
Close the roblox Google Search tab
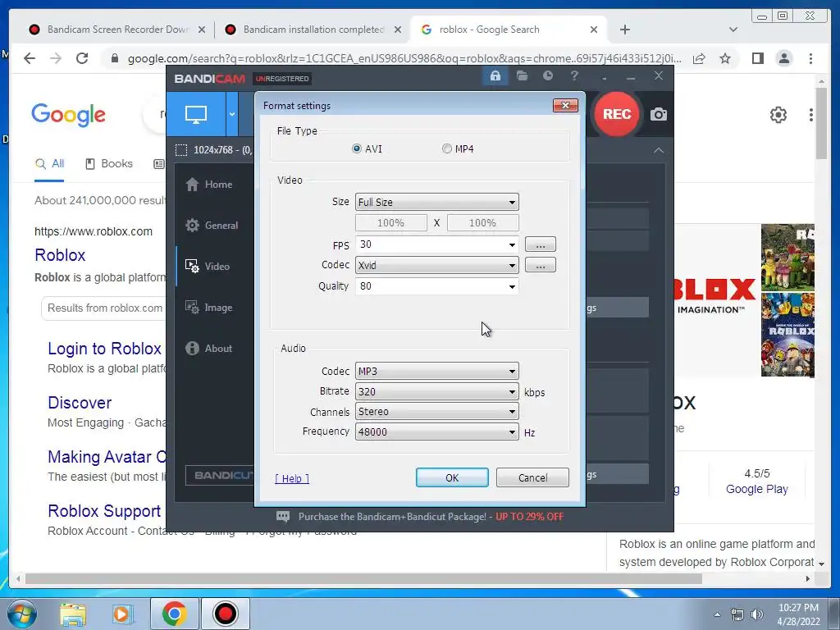(x=594, y=30)
